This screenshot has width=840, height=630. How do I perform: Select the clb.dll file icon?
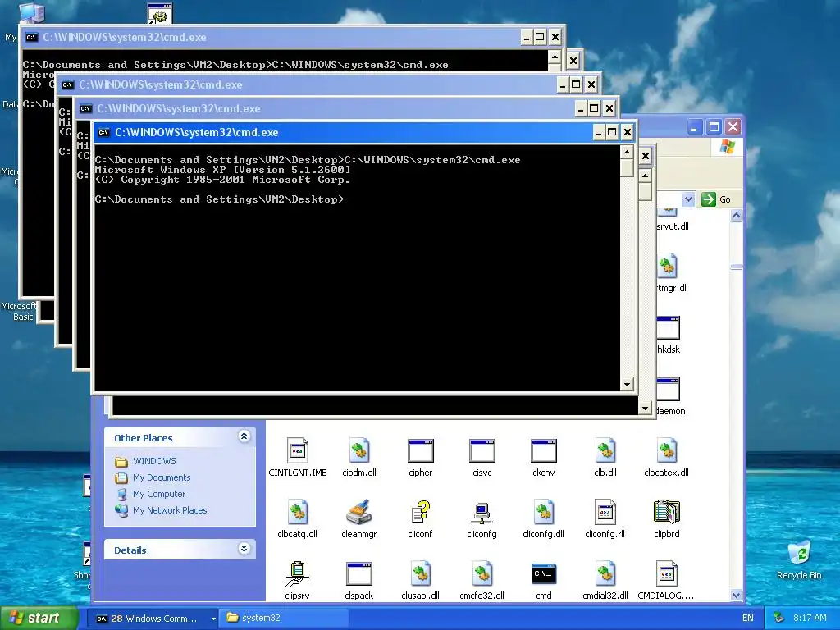coord(605,450)
